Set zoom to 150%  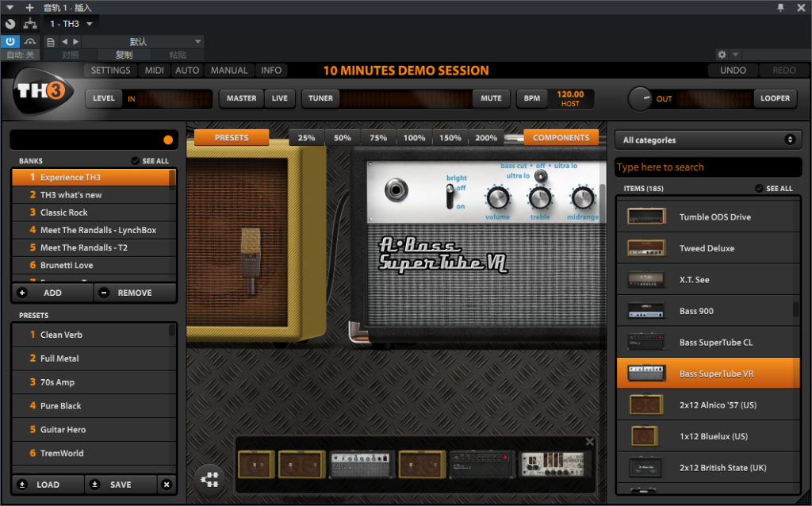[450, 138]
